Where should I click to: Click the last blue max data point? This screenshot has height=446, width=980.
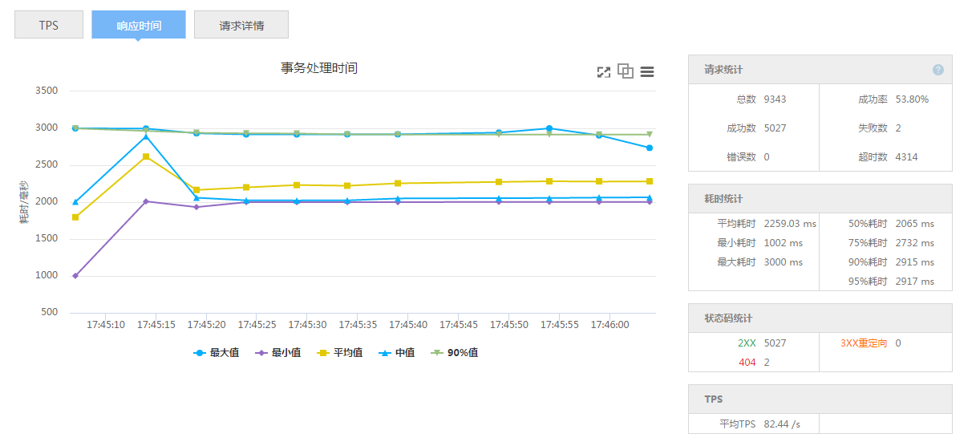click(x=650, y=148)
